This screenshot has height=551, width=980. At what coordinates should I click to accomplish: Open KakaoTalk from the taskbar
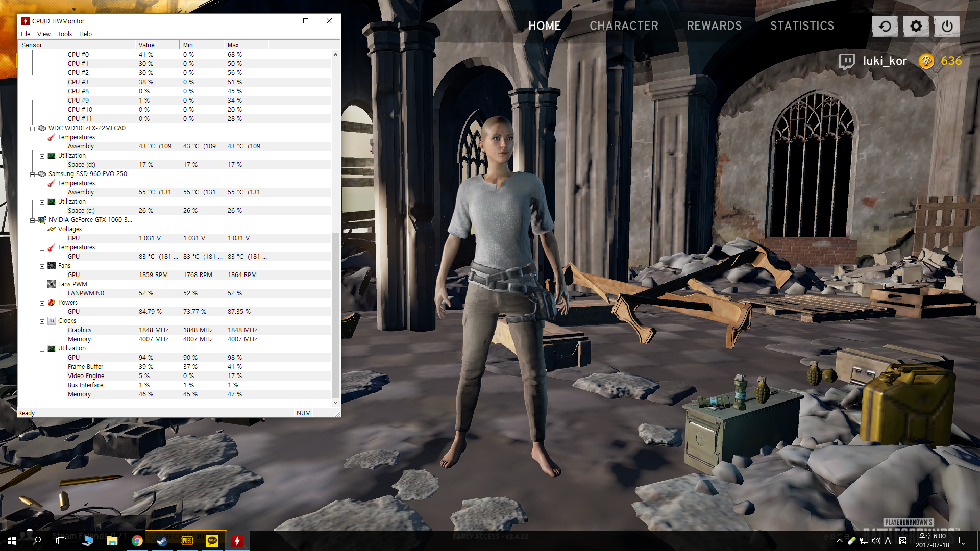coord(212,541)
